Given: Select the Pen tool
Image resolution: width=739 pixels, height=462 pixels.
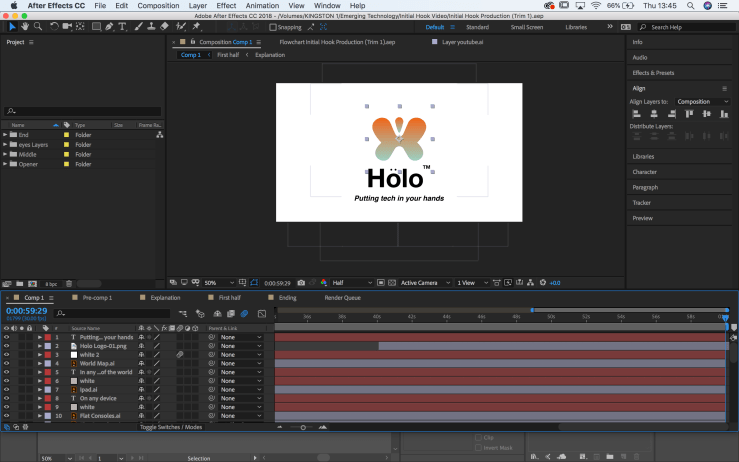Looking at the screenshot, I should (x=109, y=26).
